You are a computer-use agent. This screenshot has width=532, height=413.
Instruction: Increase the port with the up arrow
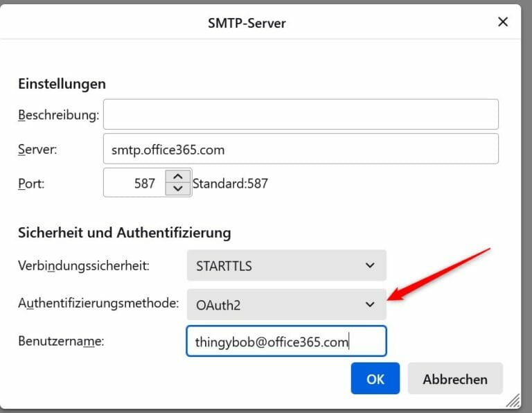click(178, 177)
